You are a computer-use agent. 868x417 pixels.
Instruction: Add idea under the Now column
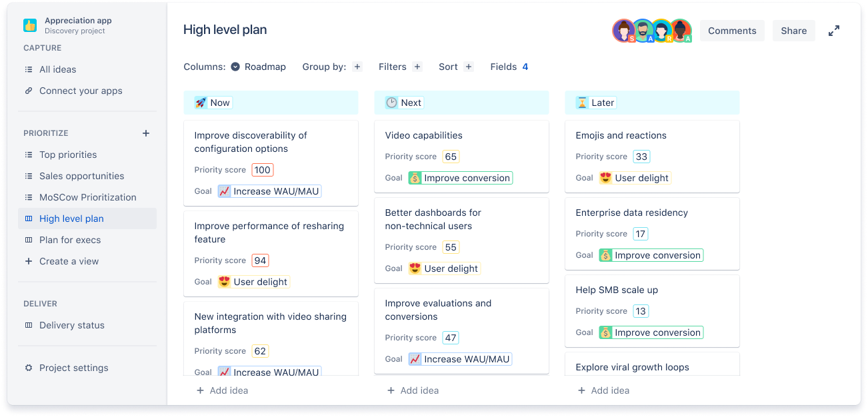pos(223,390)
